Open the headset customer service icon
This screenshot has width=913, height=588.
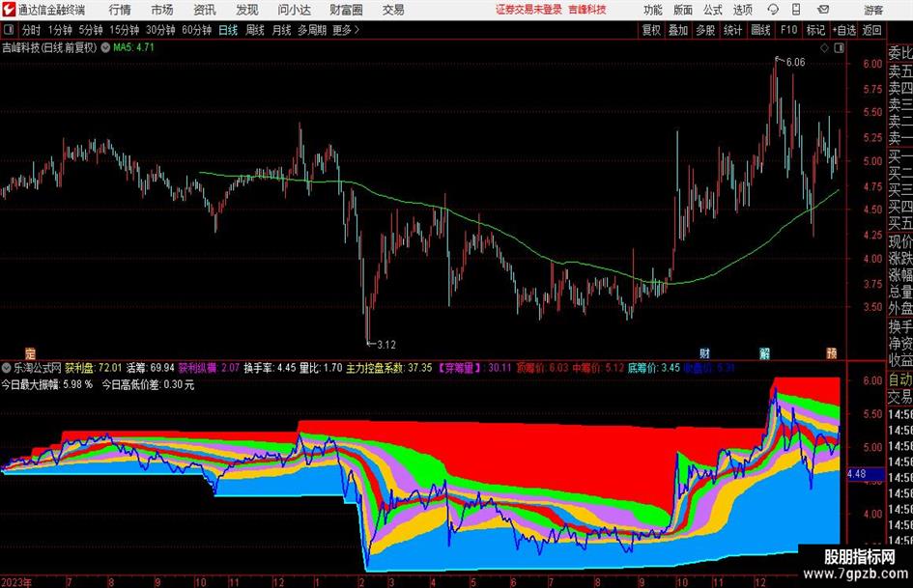(773, 10)
